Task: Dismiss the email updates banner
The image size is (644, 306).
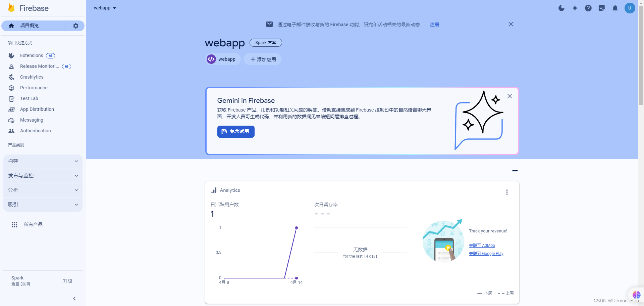Action: tap(511, 24)
